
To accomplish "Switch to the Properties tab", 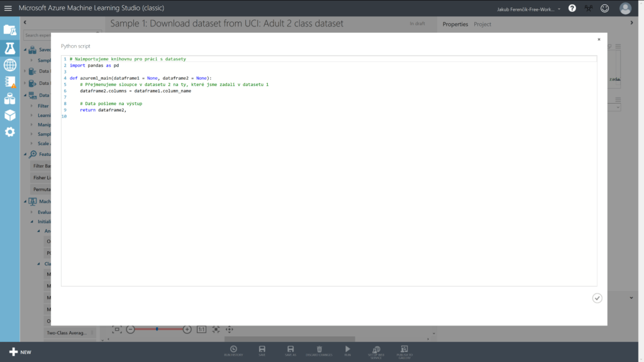I will (x=455, y=24).
